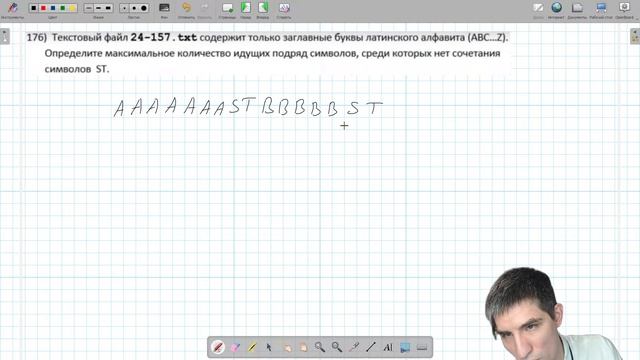Toggle the Инструменты stylus palette button
This screenshot has height=360, width=640.
(12, 9)
